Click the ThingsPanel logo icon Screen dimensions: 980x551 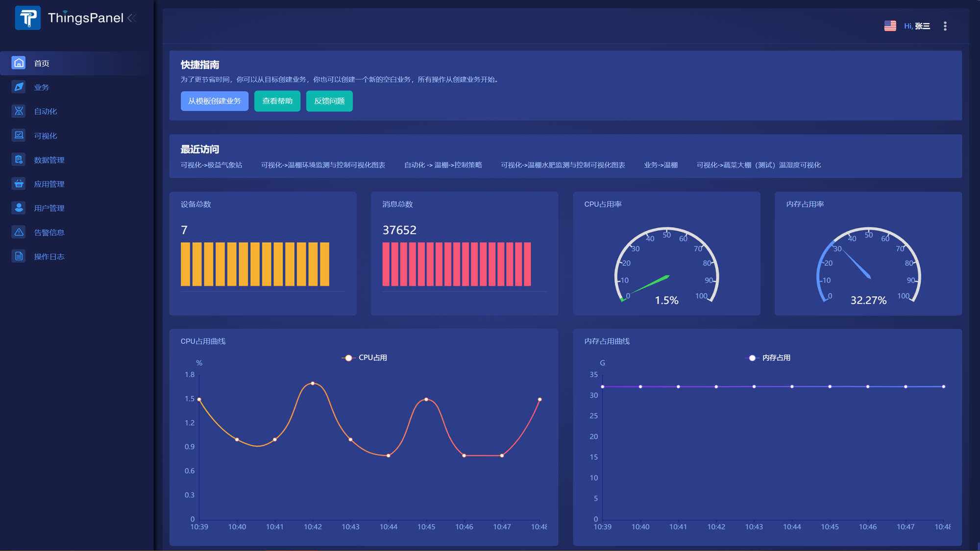point(28,18)
